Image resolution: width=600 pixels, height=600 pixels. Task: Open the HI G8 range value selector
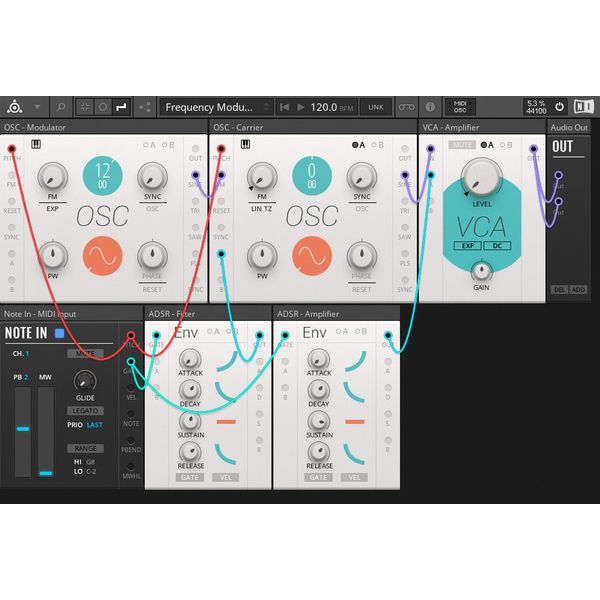click(x=85, y=462)
